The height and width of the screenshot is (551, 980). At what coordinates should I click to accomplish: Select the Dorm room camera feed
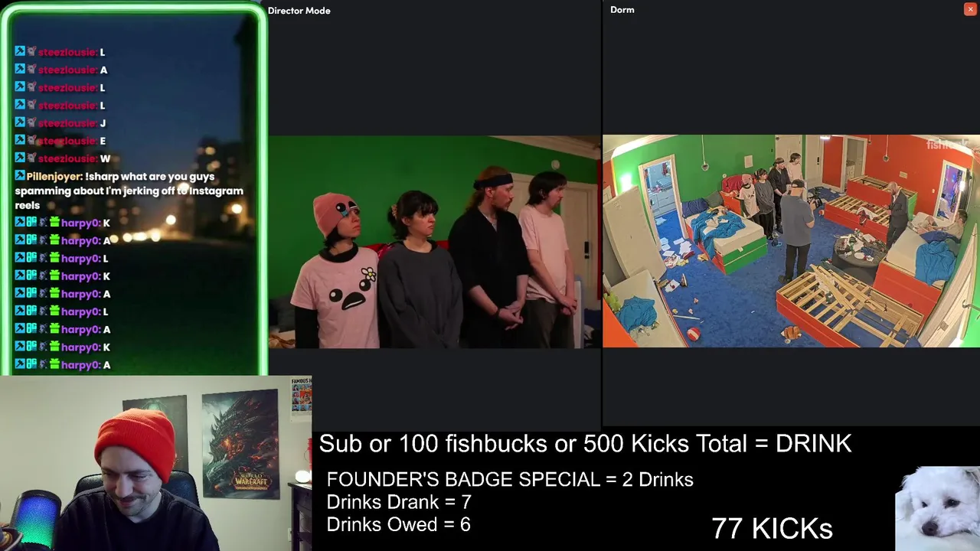791,241
